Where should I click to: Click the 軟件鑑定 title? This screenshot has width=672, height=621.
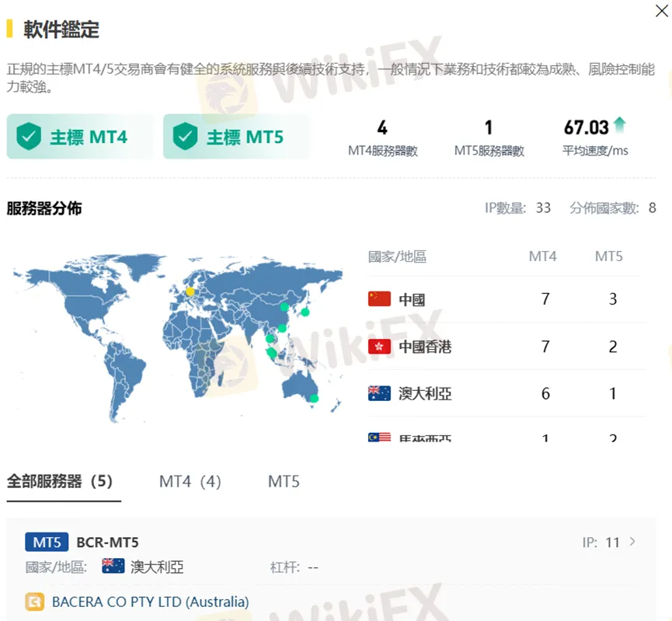point(61,30)
